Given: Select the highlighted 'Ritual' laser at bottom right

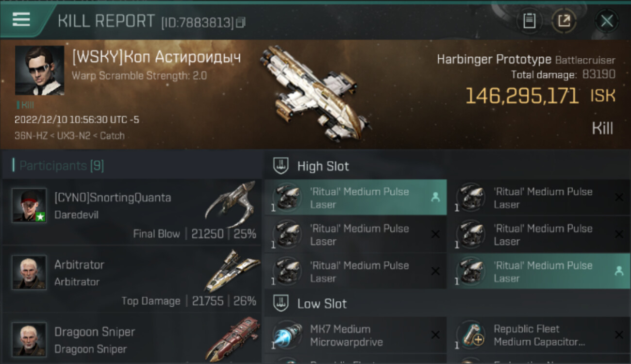Looking at the screenshot, I should coord(539,271).
